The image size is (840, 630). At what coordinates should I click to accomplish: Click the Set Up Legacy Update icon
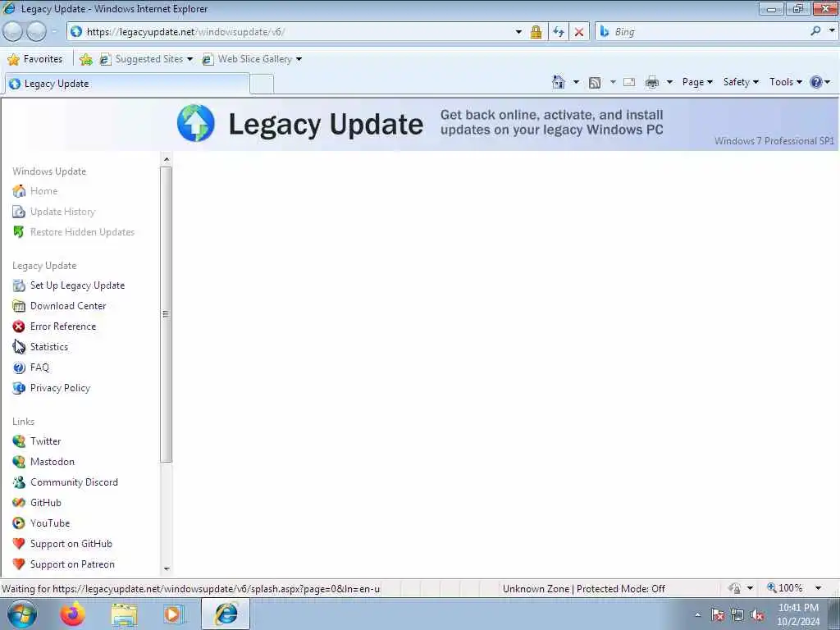tap(19, 285)
